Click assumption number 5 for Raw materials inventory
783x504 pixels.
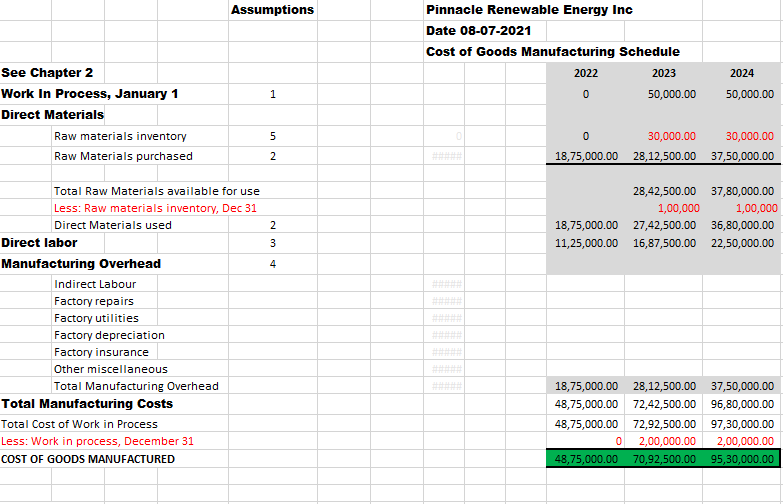click(273, 136)
